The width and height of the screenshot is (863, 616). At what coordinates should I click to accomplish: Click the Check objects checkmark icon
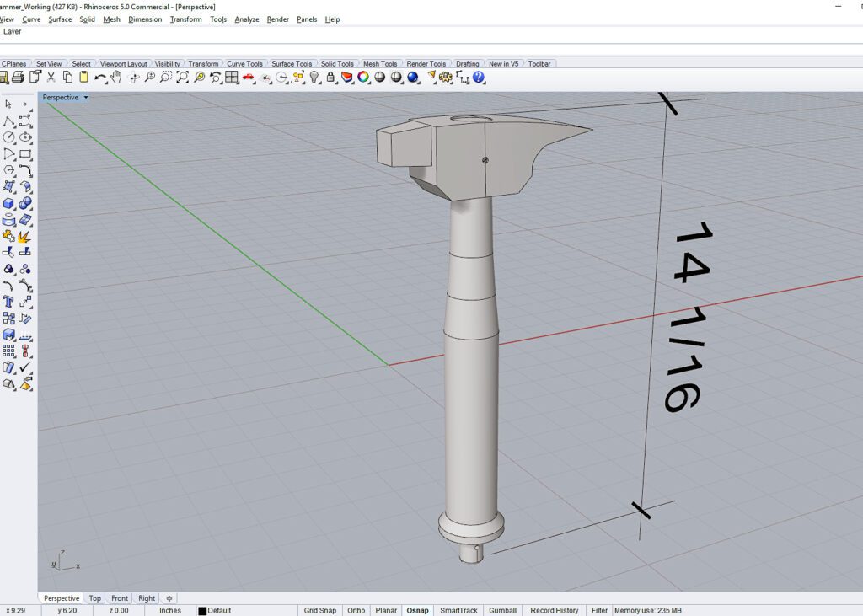click(25, 367)
